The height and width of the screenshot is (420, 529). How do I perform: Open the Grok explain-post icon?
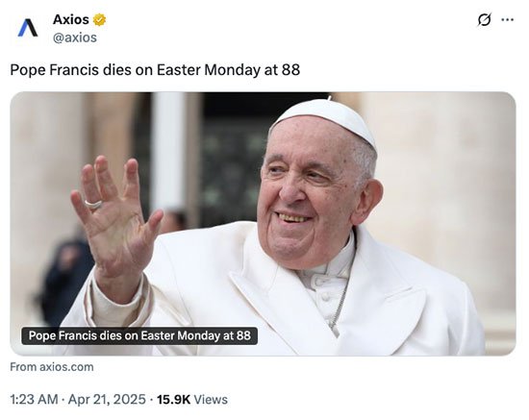tap(484, 19)
